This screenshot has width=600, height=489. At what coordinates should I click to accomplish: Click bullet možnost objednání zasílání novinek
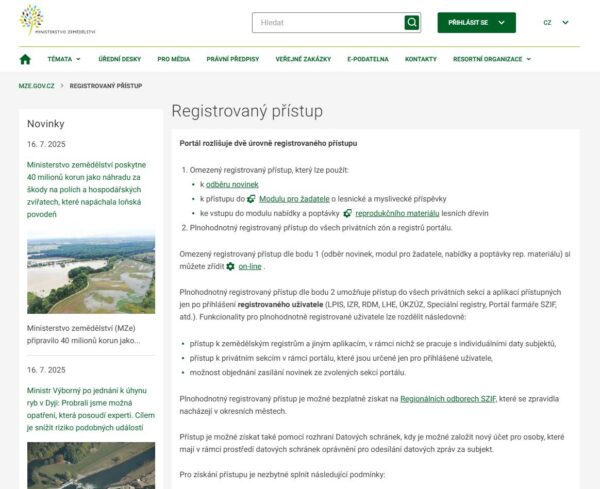pyautogui.click(x=298, y=372)
